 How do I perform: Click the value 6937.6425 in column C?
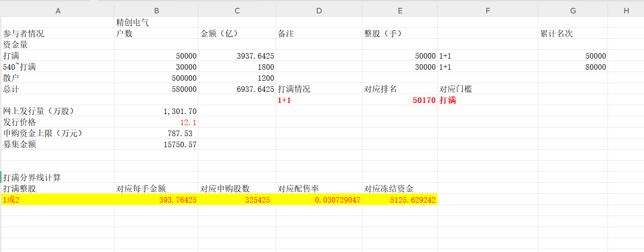pyautogui.click(x=237, y=89)
